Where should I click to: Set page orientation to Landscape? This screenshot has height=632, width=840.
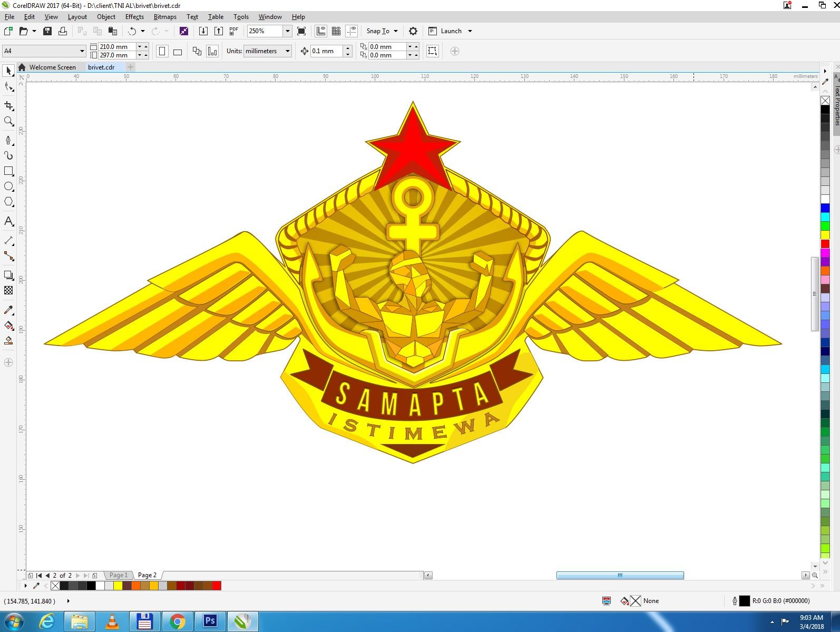click(178, 51)
